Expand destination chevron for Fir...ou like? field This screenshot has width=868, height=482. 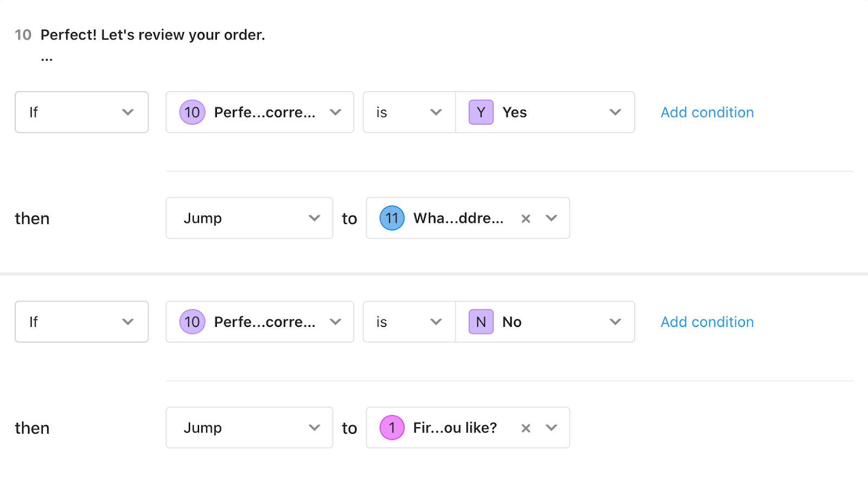pos(551,428)
